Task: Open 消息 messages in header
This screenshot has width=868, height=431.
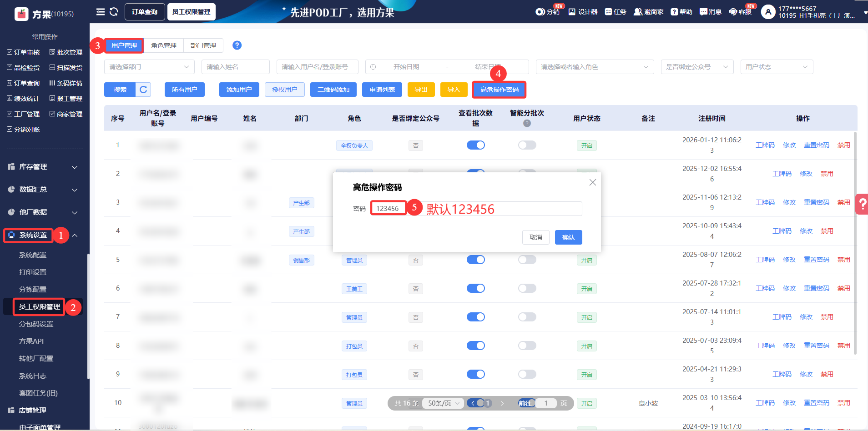Action: pyautogui.click(x=711, y=12)
